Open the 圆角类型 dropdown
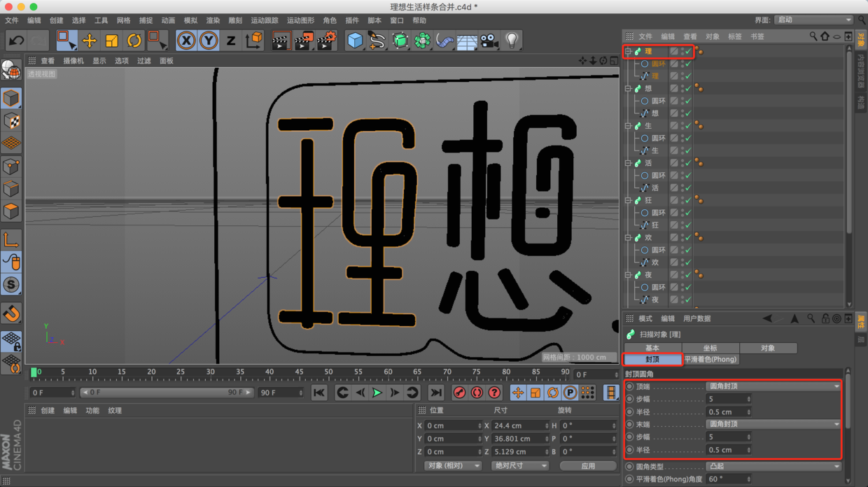 (x=773, y=467)
